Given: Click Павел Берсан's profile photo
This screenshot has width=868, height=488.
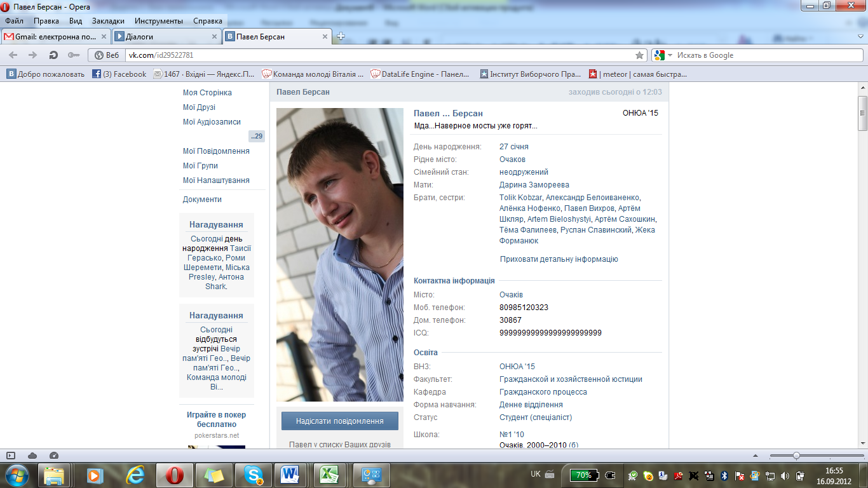Looking at the screenshot, I should pyautogui.click(x=340, y=254).
